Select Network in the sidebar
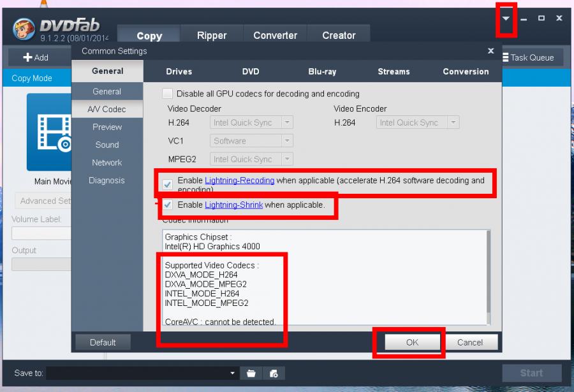This screenshot has height=392, width=574. pos(107,163)
